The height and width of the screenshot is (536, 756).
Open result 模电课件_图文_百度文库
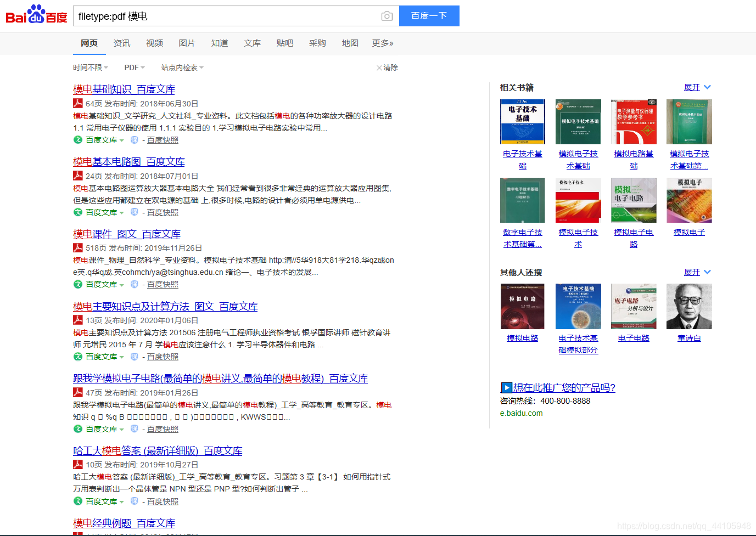click(127, 234)
